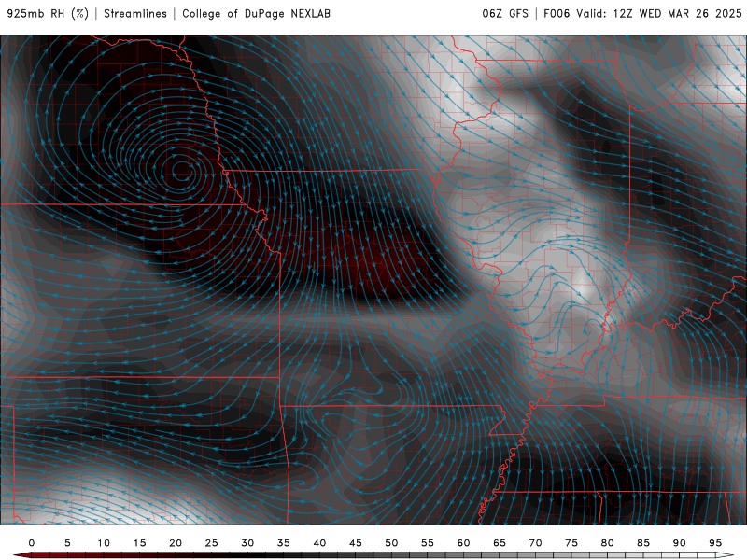Click the colorbar label "60"
Screen dimensions: 747x560
pos(463,543)
